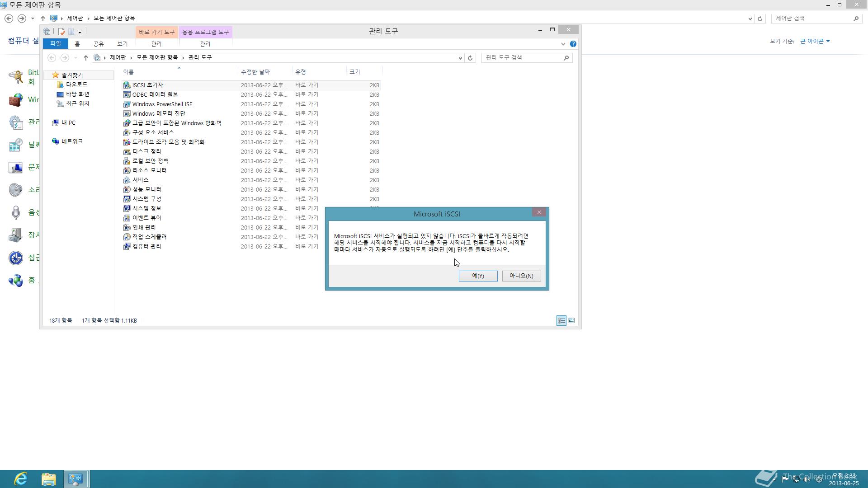Click the date and time in tray

pos(844,479)
